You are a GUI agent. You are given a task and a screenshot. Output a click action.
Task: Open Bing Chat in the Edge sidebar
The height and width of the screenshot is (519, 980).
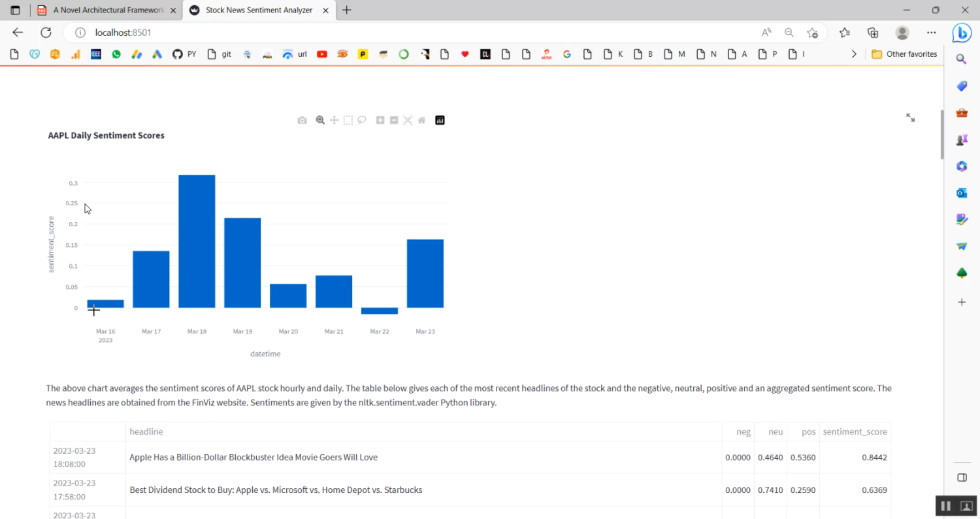tap(961, 33)
